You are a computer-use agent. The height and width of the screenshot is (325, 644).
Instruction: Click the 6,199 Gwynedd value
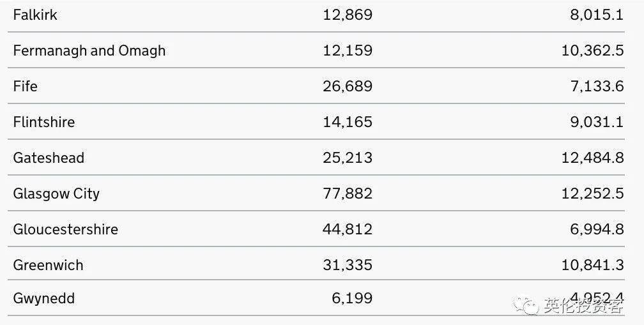click(352, 298)
